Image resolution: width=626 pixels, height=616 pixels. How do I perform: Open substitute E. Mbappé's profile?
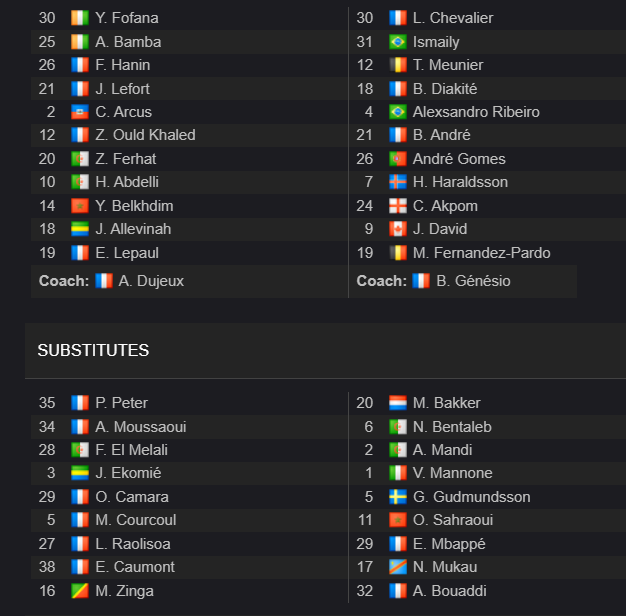(x=449, y=544)
